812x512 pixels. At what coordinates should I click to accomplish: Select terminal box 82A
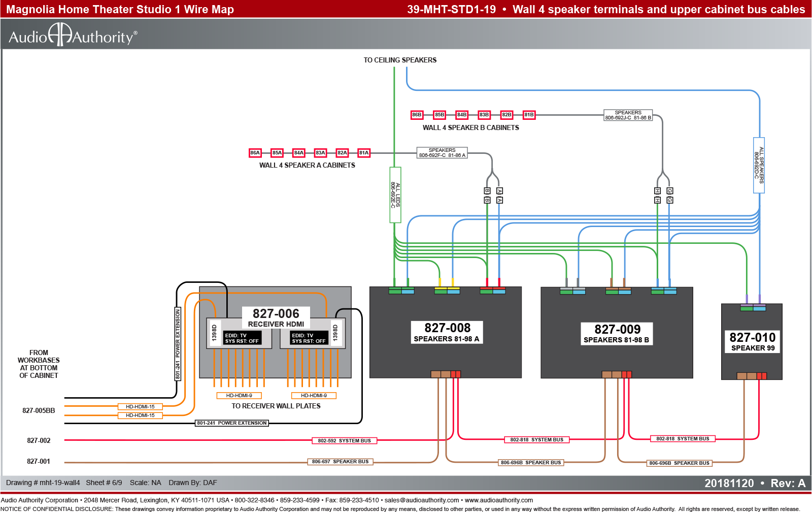coord(343,153)
